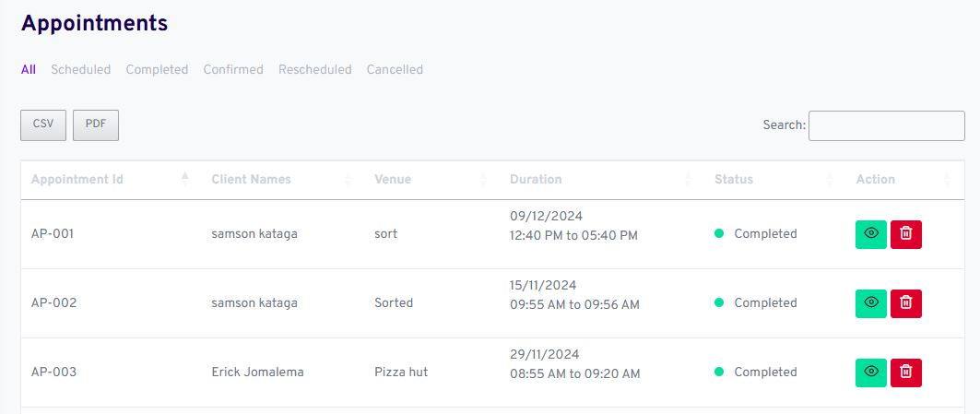View appointment AP-003 details eye icon
980x414 pixels.
pos(870,372)
